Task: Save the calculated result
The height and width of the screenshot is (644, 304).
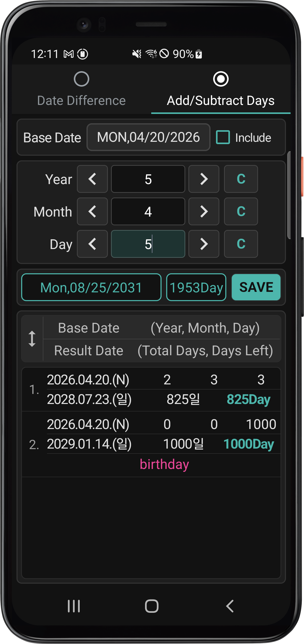Action: (x=256, y=287)
